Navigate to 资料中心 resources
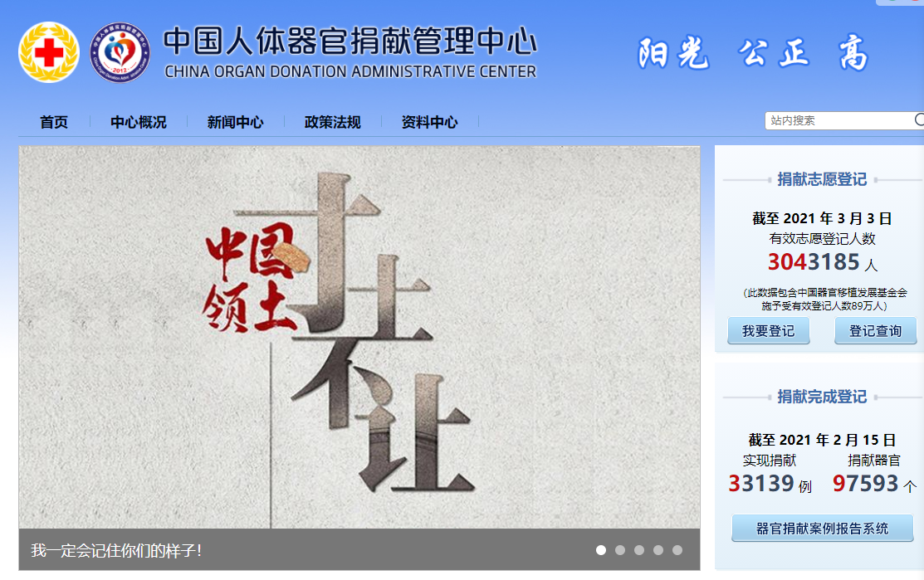This screenshot has height=580, width=924. (429, 122)
